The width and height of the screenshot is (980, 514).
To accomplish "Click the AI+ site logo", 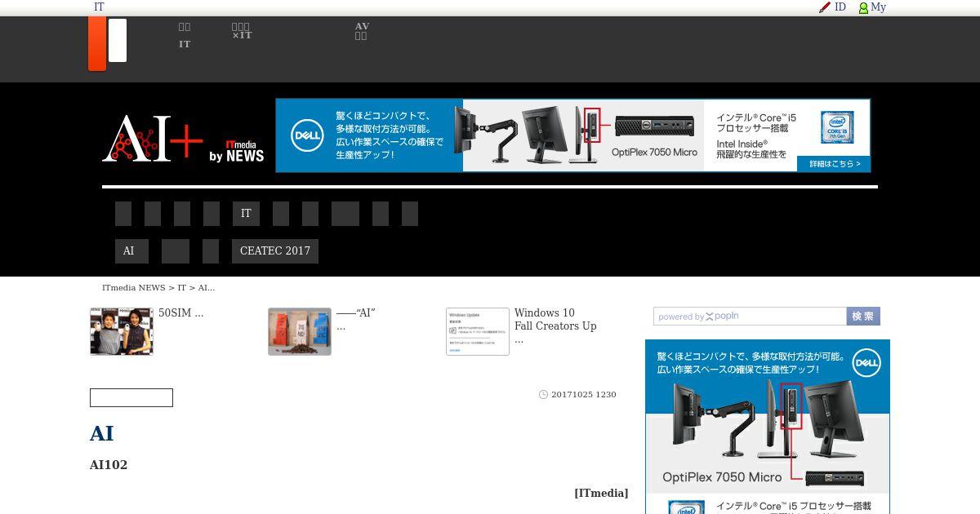I will [153, 138].
